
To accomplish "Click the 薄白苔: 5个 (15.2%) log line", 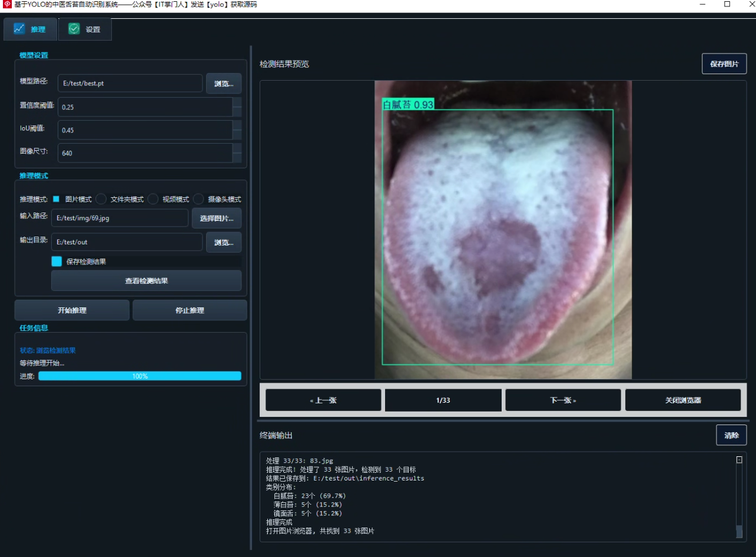I will pos(307,505).
